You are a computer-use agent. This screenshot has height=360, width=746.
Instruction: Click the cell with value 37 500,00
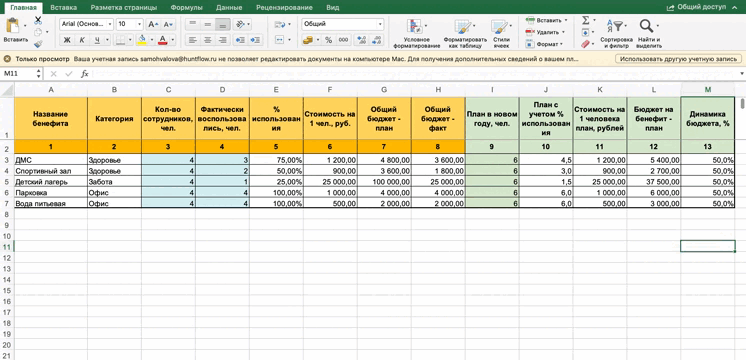(654, 182)
